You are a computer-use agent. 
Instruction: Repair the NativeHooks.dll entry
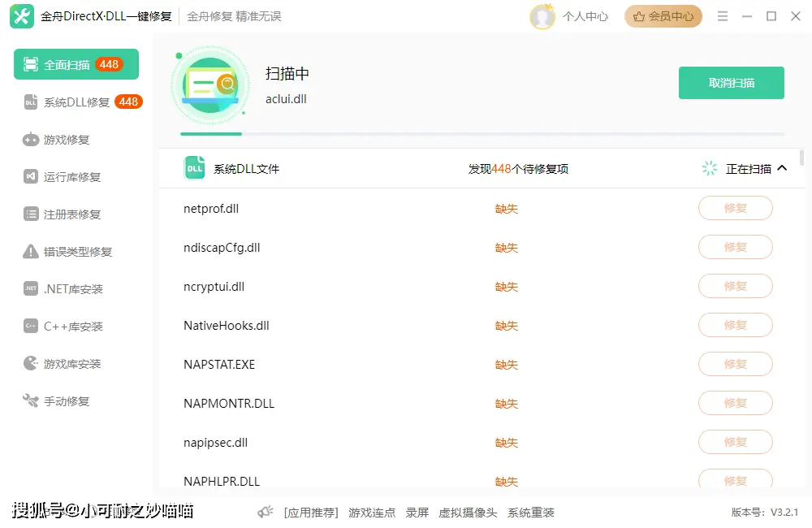(735, 325)
